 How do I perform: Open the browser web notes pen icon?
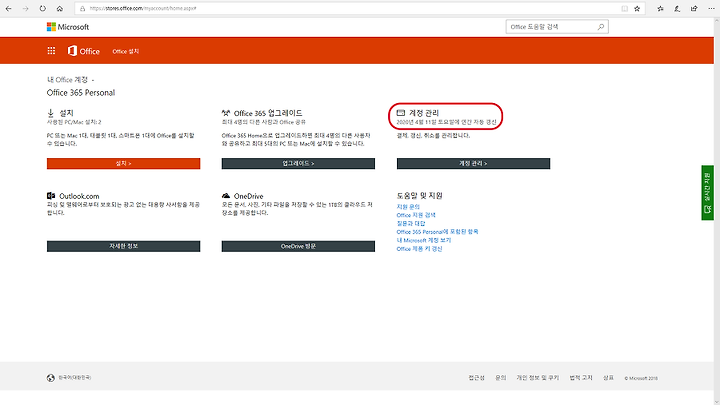pyautogui.click(x=677, y=8)
